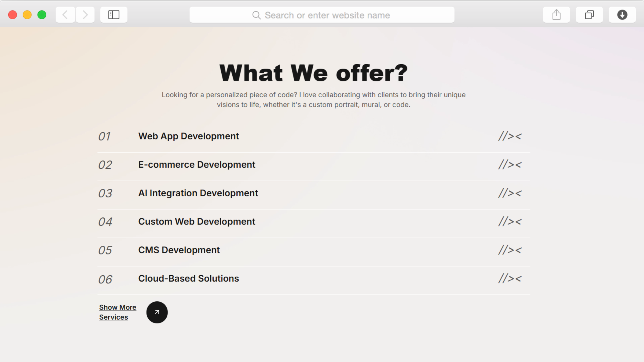Click the share icon in toolbar
This screenshot has width=644, height=362.
[556, 15]
